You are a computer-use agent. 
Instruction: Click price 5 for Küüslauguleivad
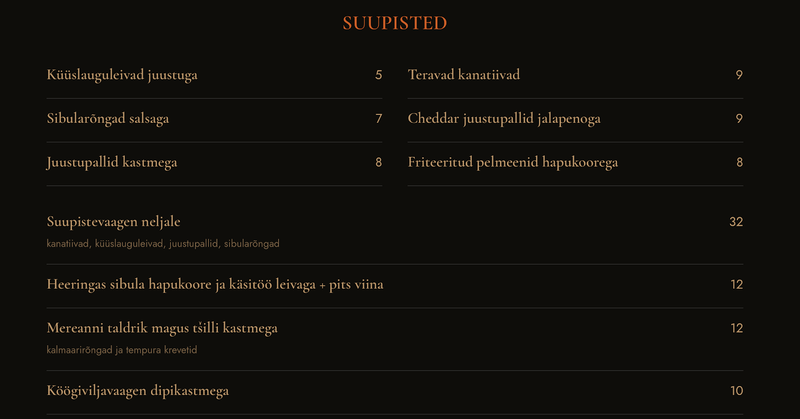(379, 75)
